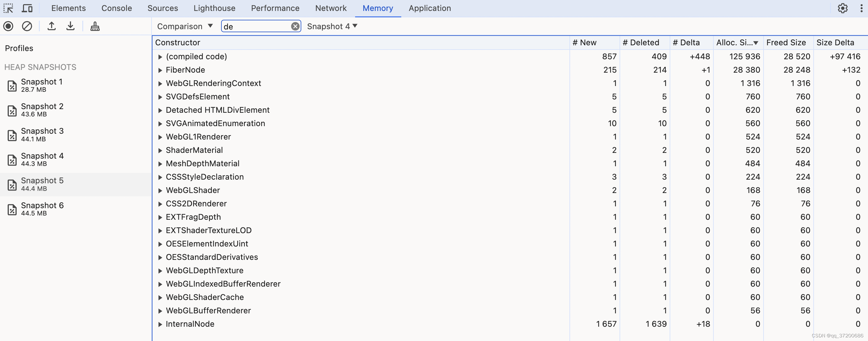Switch to the Performance tab
The height and width of the screenshot is (341, 868).
click(275, 8)
